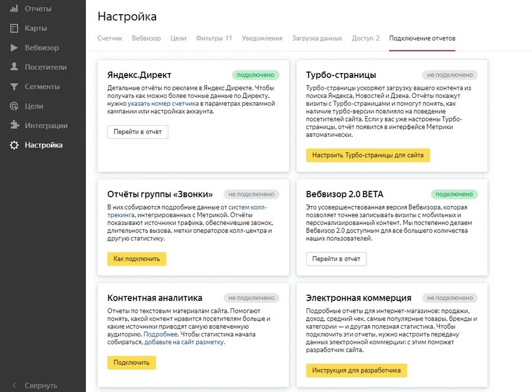Switch to the Счетчик tab
Viewport: 532px width, 392px height.
pos(110,38)
